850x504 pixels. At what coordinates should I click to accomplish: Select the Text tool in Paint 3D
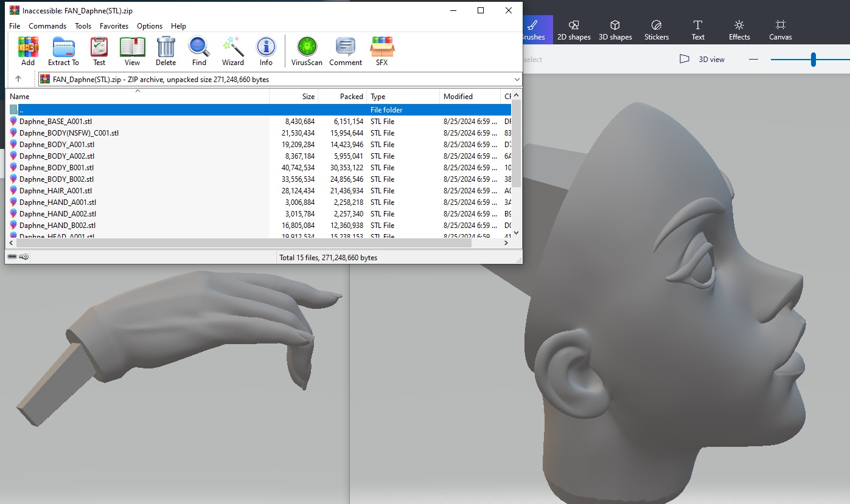click(x=698, y=30)
